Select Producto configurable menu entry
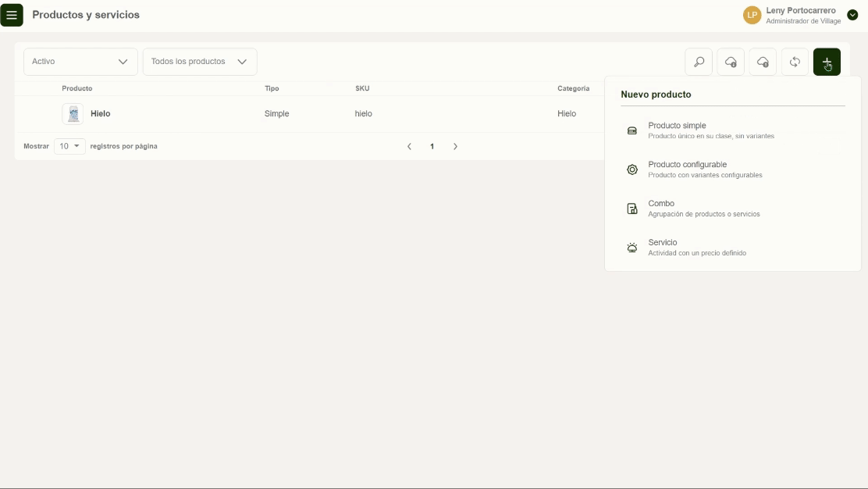Screen dimensions: 868x489 tap(733, 170)
